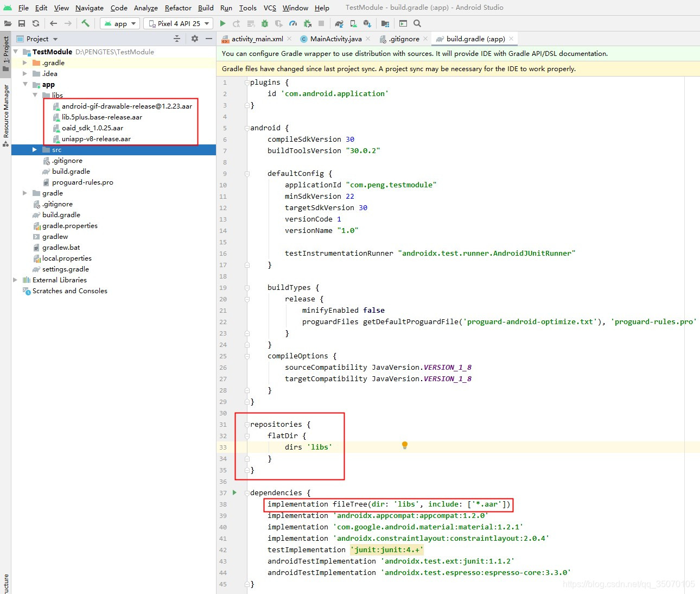Screen dimensions: 700x594
Task: Click the Back navigation arrow
Action: [53, 23]
